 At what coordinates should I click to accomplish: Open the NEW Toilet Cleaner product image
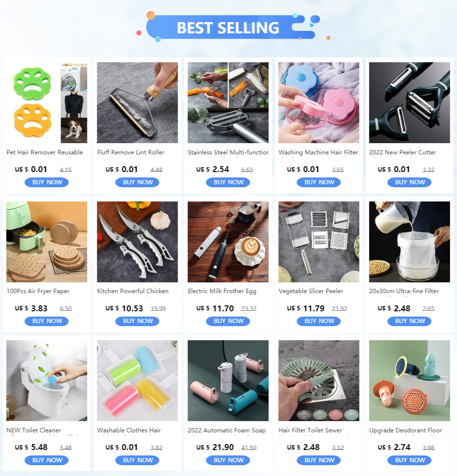pyautogui.click(x=47, y=380)
